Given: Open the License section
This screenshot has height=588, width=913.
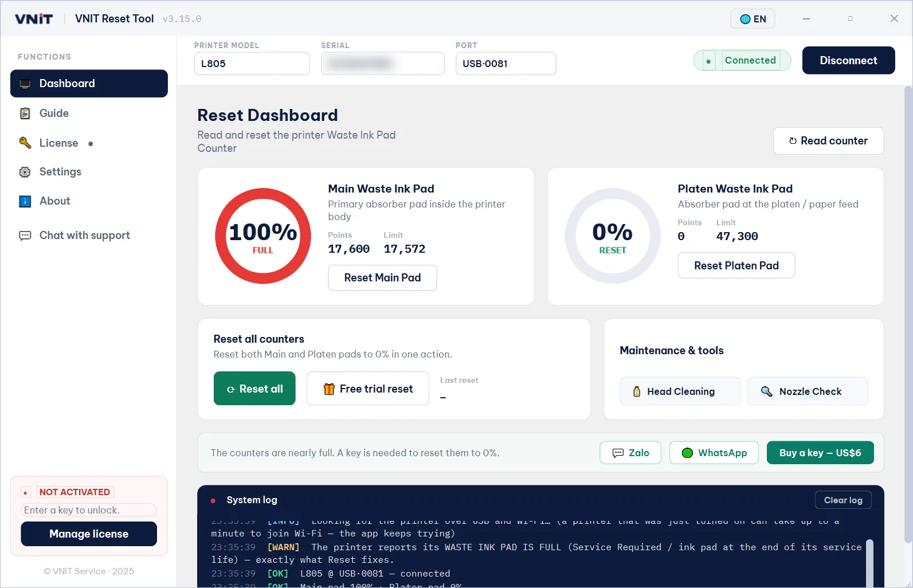Looking at the screenshot, I should click(89, 143).
